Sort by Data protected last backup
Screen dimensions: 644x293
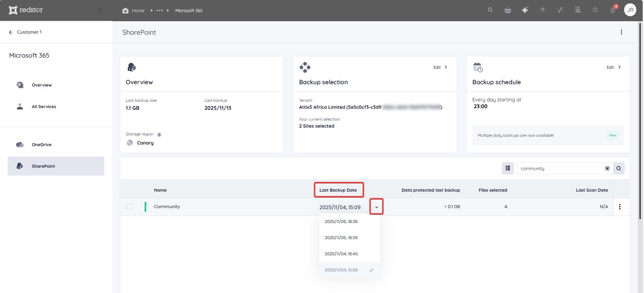430,190
